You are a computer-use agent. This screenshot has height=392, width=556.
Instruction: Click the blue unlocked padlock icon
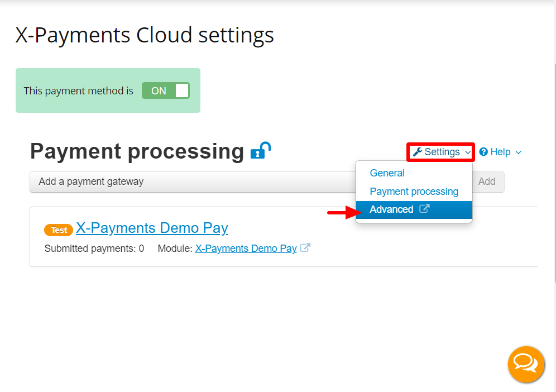pyautogui.click(x=261, y=150)
